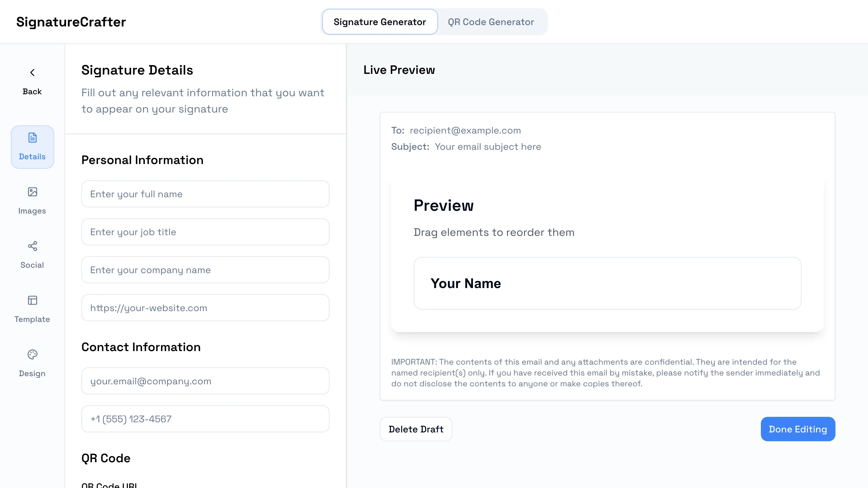Click the job title input field
The image size is (868, 488).
point(205,232)
